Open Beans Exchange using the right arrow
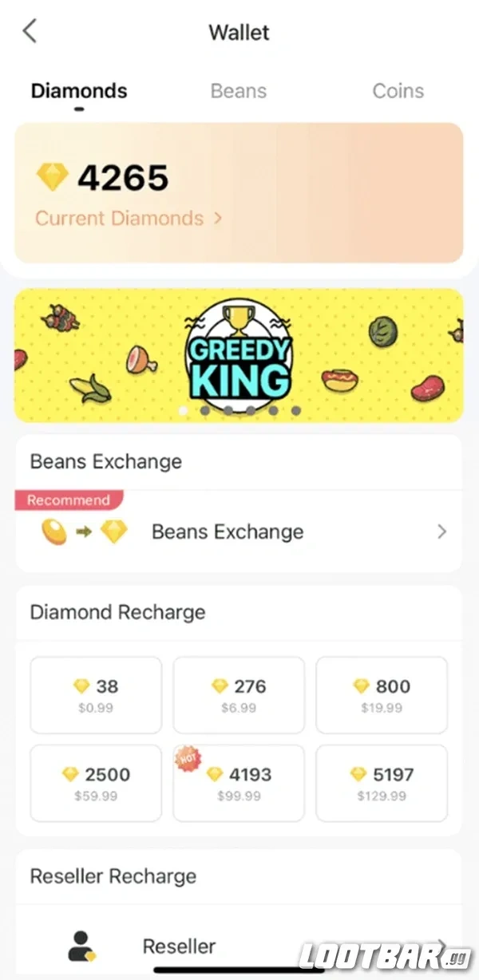This screenshot has width=479, height=980. pos(444,531)
